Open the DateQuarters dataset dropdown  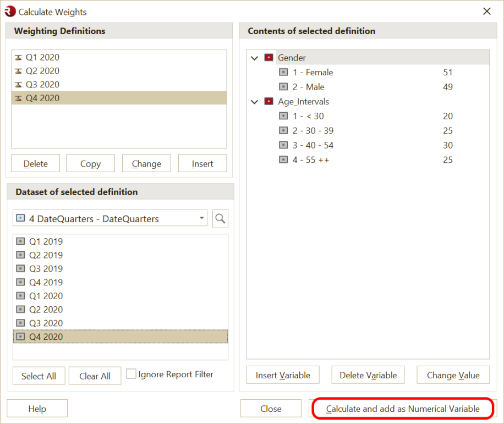[x=202, y=218]
